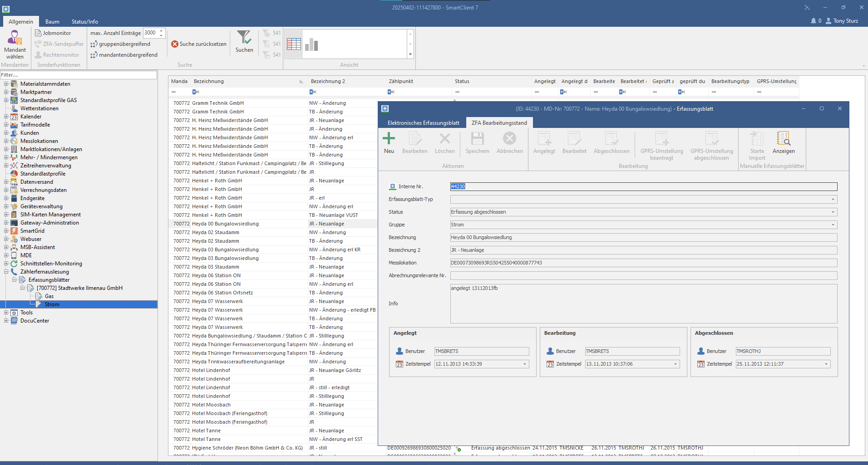Open the Jobmonitor tool
This screenshot has width=868, height=465.
pos(53,33)
